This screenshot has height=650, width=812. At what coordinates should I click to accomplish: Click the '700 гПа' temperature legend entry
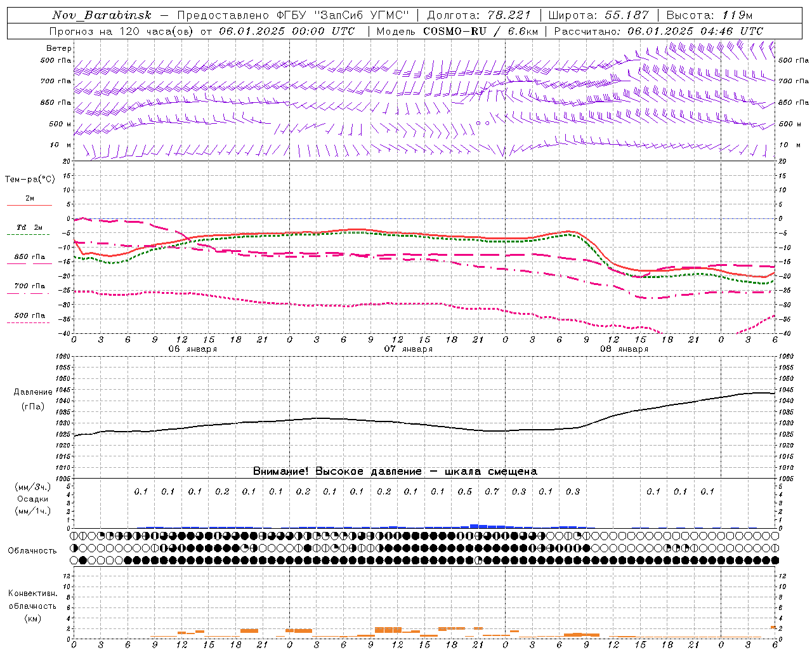[x=30, y=286]
